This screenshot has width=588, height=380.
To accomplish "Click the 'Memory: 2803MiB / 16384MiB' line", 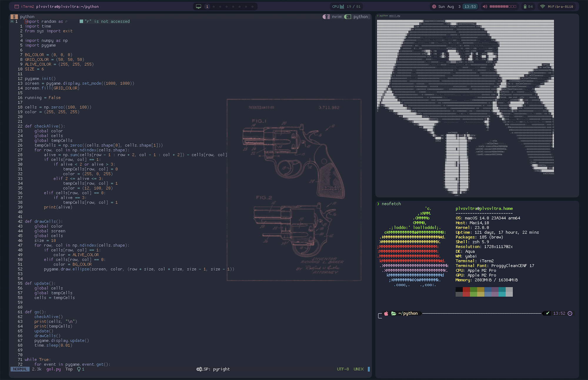I will click(x=487, y=280).
